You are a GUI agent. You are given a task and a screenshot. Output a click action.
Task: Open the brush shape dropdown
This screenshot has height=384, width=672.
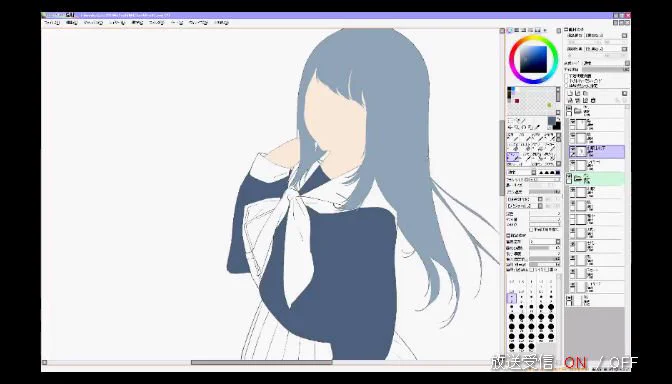[x=540, y=199]
